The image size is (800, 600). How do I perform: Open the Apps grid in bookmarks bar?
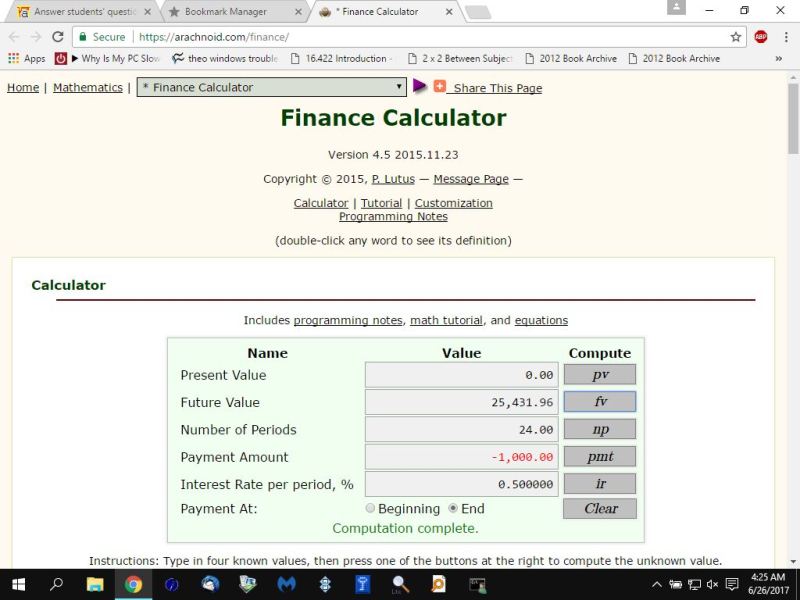[27, 59]
